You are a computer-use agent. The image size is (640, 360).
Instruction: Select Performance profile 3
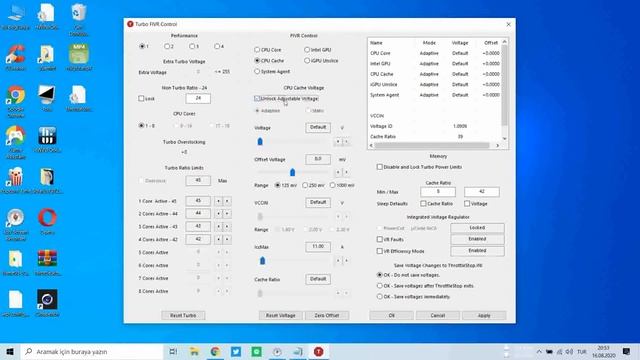192,47
